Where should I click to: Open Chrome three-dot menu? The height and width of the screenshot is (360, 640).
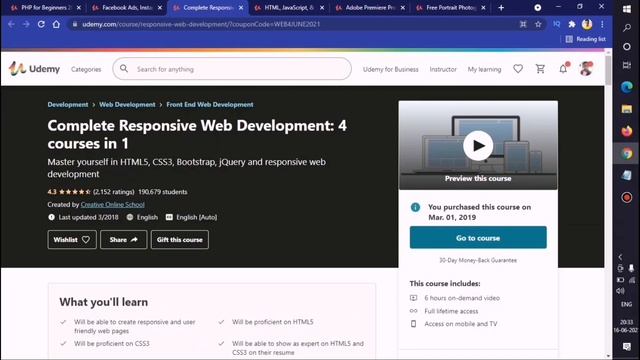pyautogui.click(x=602, y=24)
